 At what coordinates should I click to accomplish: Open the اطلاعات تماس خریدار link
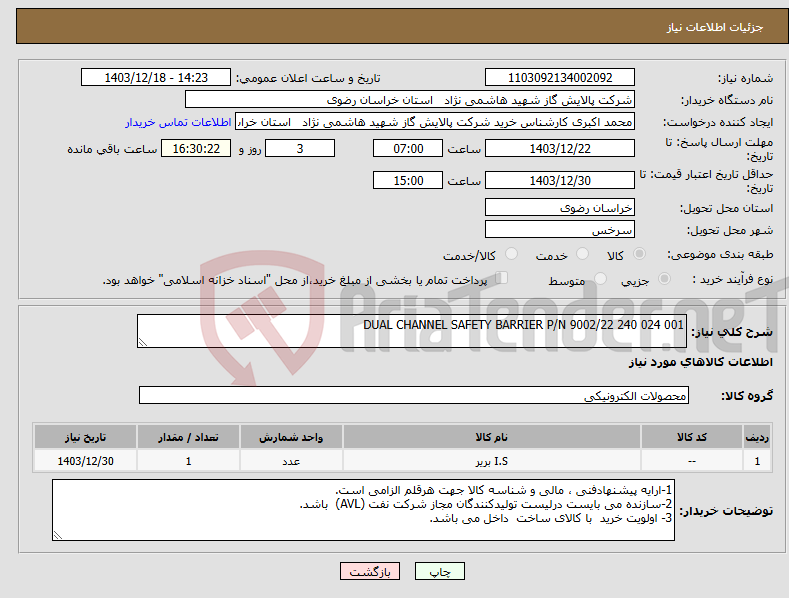pos(178,122)
